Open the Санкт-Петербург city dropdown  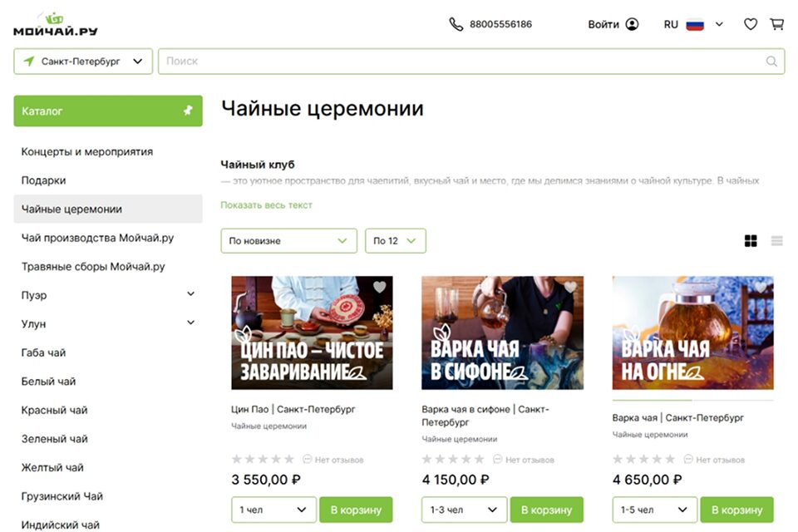[x=83, y=62]
